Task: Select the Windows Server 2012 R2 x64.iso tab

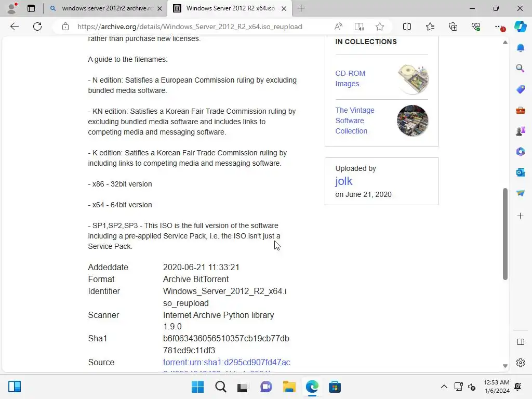Action: (x=231, y=8)
